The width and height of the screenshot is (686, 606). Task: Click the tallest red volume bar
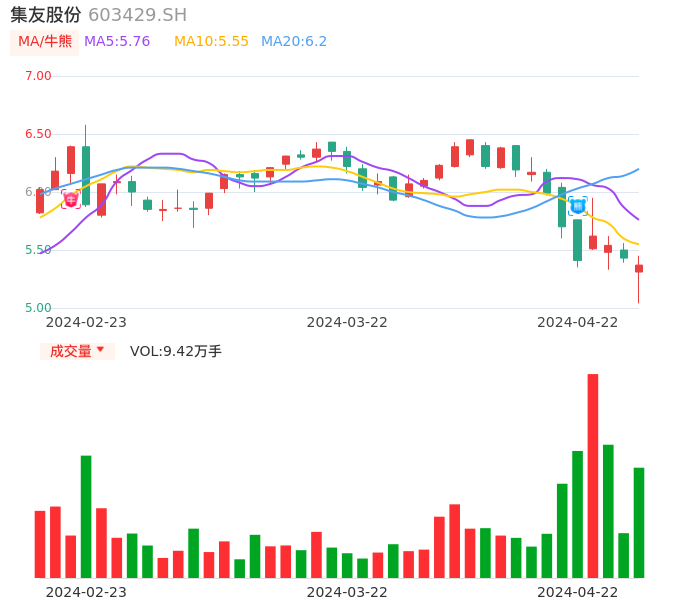[x=593, y=475]
